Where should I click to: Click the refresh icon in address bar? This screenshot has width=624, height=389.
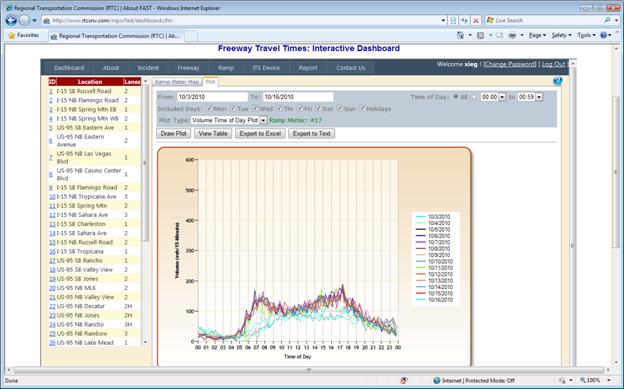click(464, 20)
